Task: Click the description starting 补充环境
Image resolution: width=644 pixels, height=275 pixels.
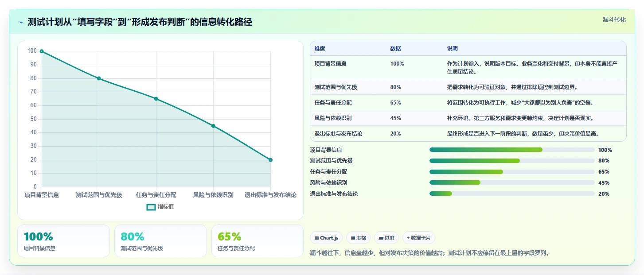Action: coord(520,118)
